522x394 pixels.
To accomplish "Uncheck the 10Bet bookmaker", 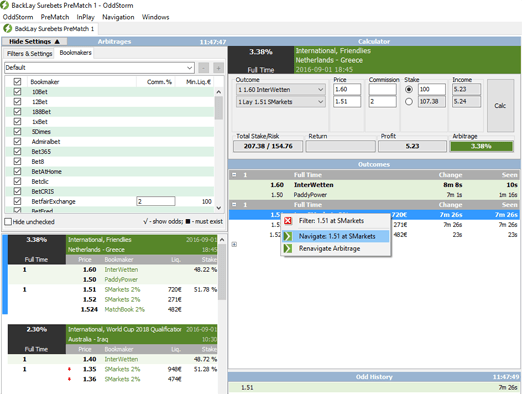I will [17, 92].
